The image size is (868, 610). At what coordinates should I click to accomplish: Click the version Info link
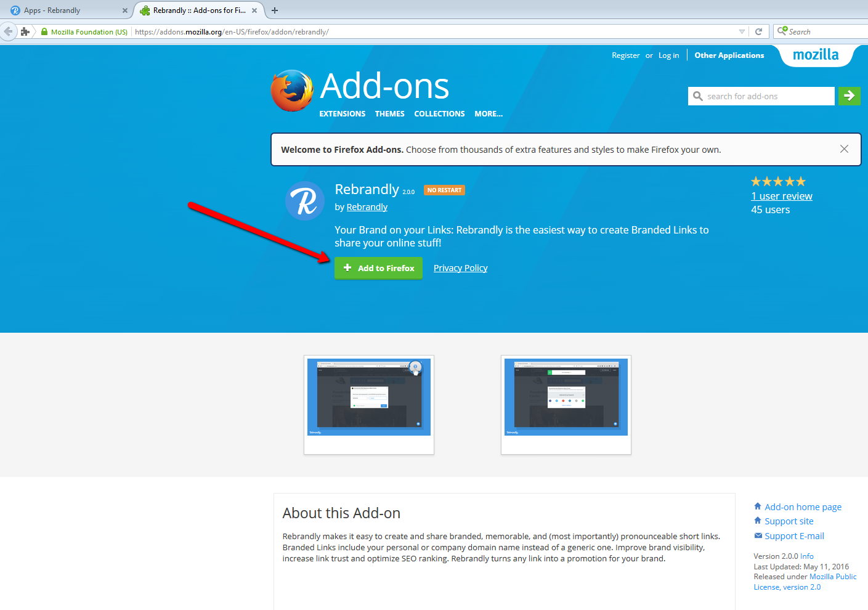[806, 556]
